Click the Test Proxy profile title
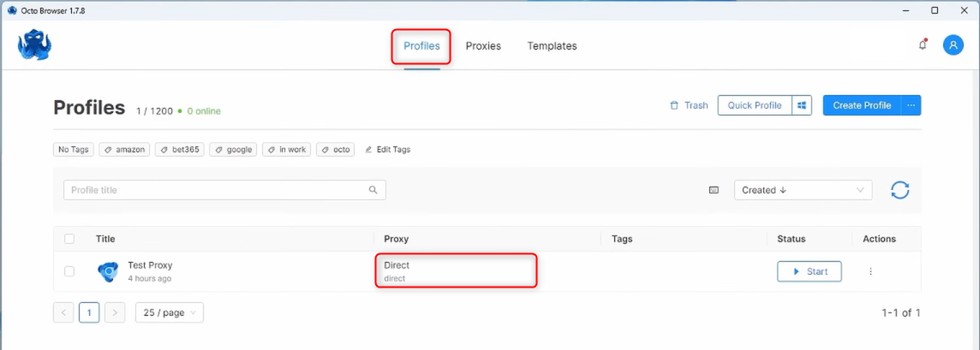 150,265
